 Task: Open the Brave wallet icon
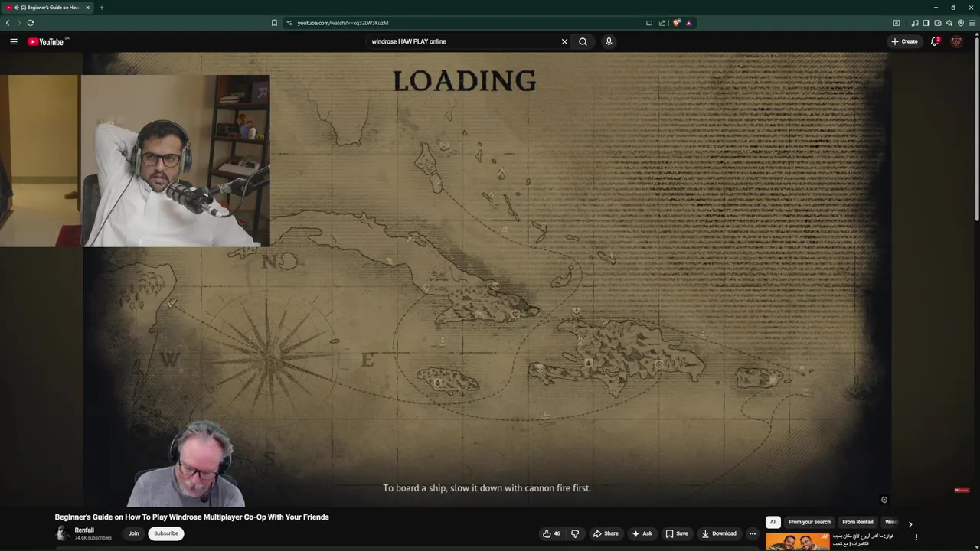pyautogui.click(x=937, y=23)
